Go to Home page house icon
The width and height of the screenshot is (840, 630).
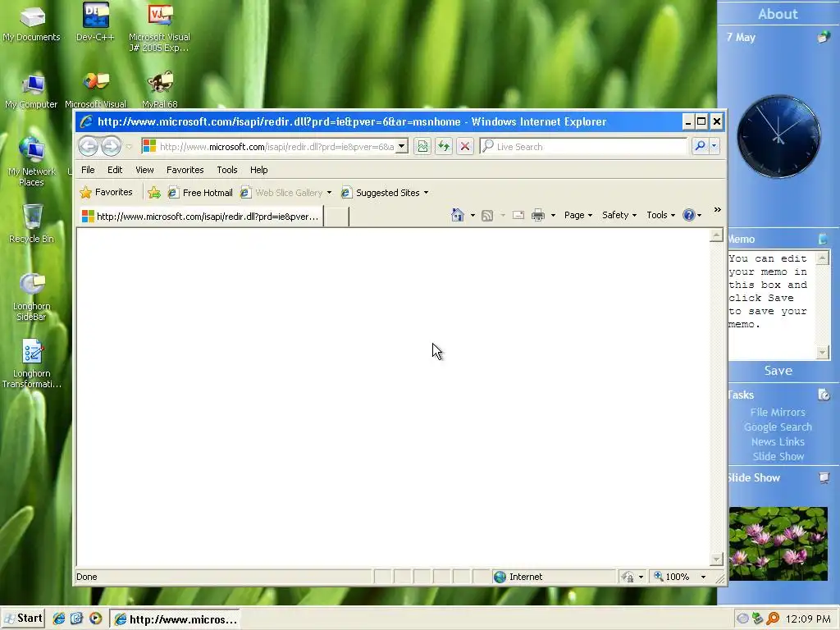coord(458,216)
